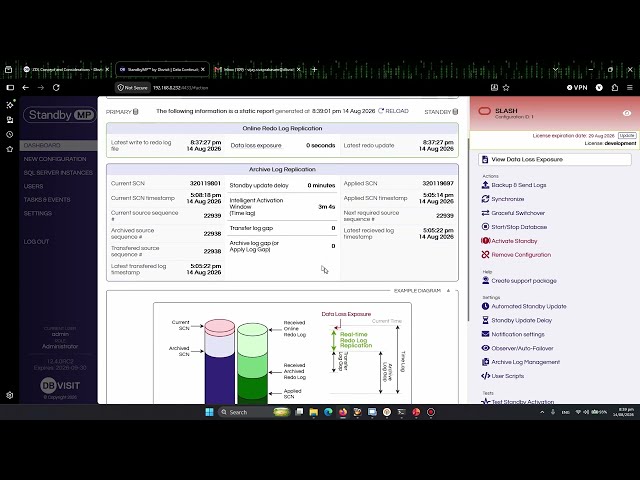The height and width of the screenshot is (480, 640).
Task: Click the Current SCN value 320119801
Action: pos(205,183)
